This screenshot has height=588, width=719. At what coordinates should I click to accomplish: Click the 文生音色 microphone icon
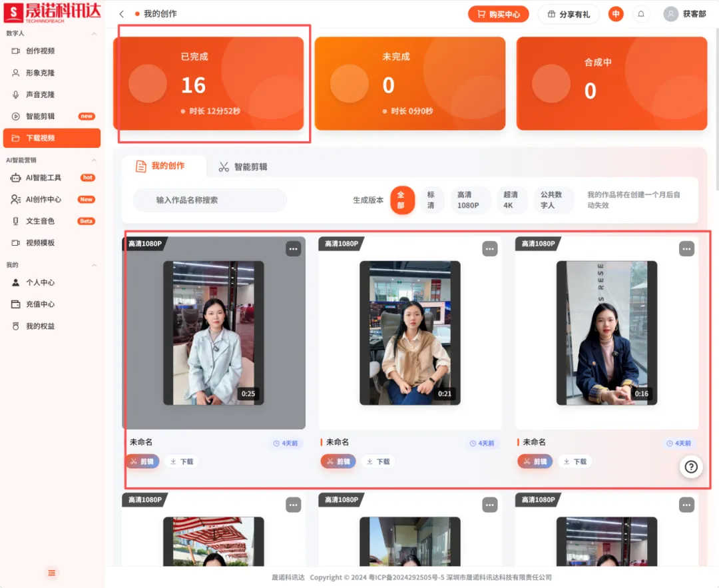(x=15, y=221)
